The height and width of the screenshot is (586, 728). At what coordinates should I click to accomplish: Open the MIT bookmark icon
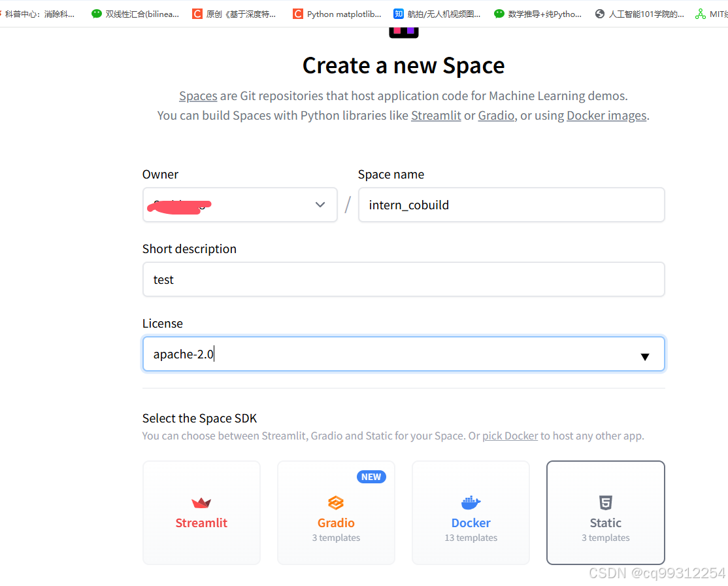[x=700, y=14]
